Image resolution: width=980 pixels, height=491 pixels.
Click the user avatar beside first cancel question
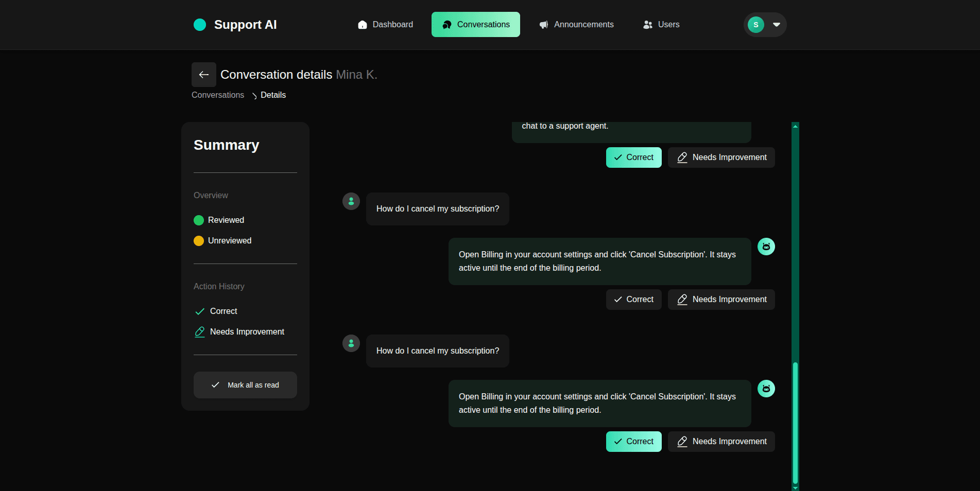[x=351, y=201]
